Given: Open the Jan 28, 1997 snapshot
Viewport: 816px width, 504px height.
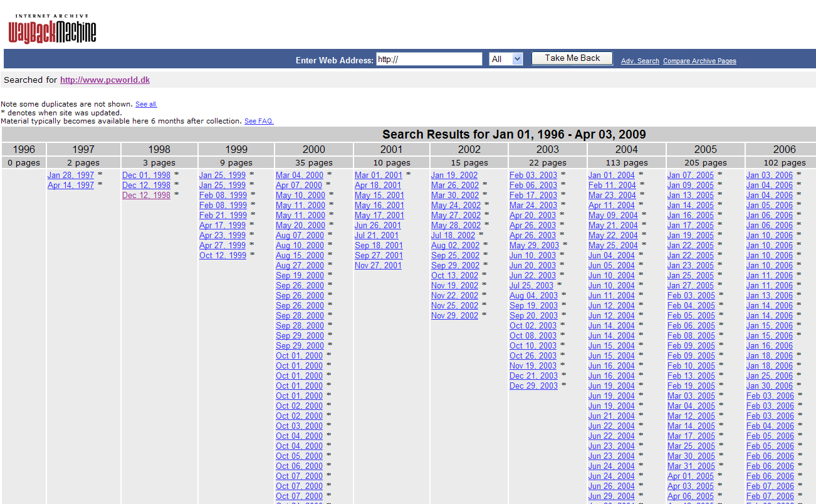Looking at the screenshot, I should (71, 175).
